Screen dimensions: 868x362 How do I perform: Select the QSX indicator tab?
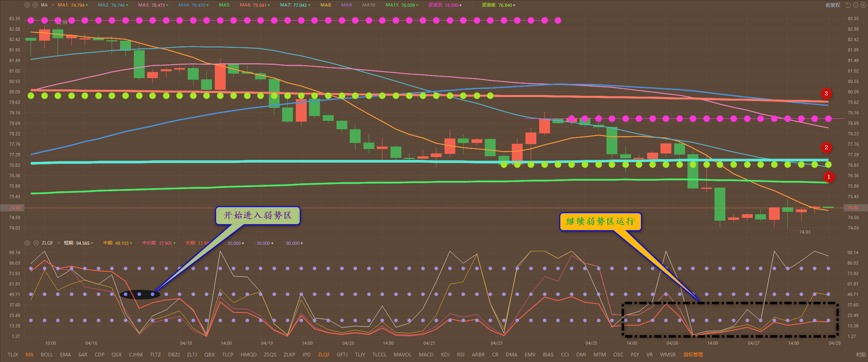[116, 355]
